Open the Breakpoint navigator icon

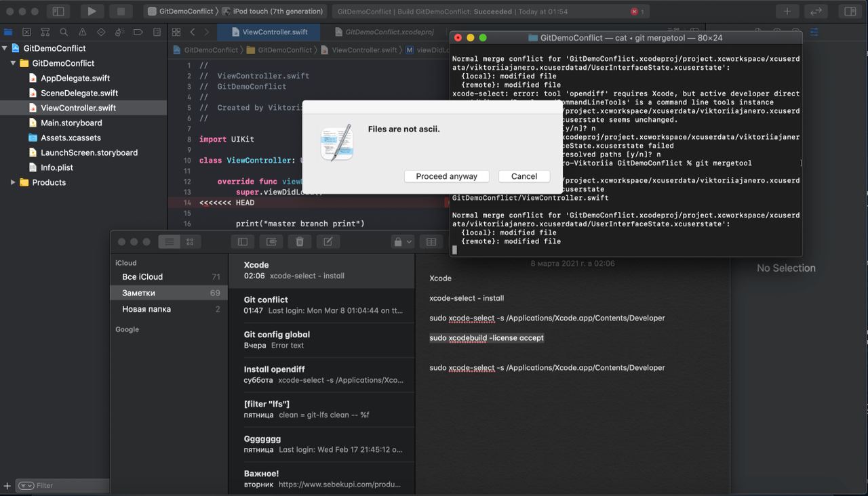click(x=138, y=32)
